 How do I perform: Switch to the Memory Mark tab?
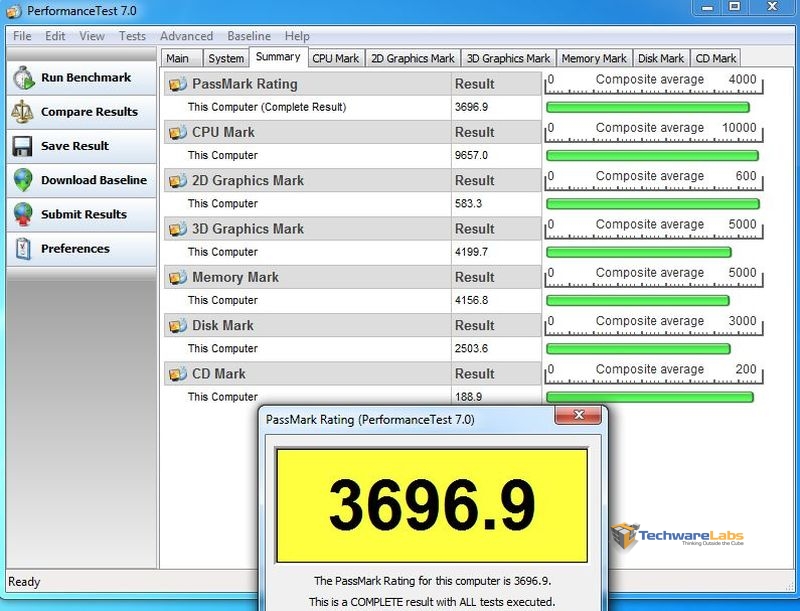[x=594, y=58]
